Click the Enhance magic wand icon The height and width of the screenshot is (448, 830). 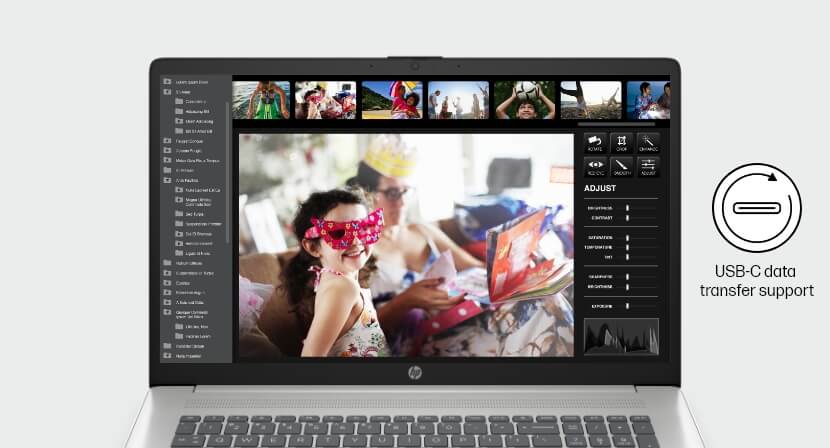(647, 142)
